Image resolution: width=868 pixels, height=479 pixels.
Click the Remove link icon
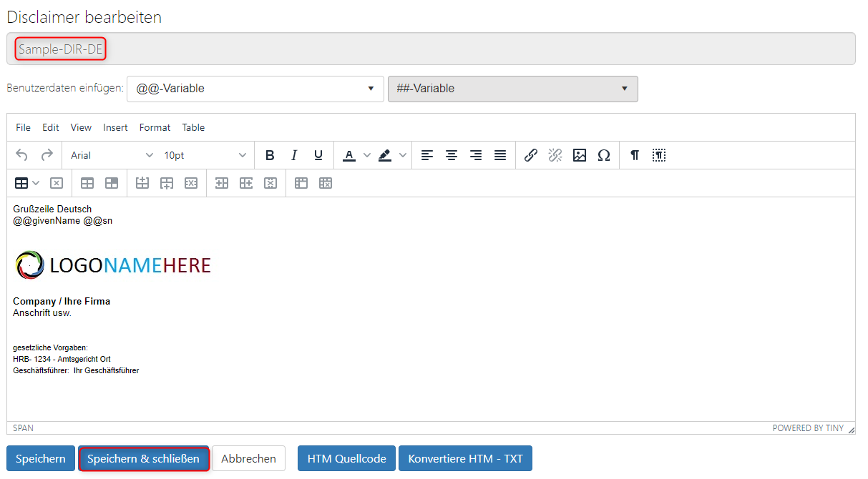click(555, 155)
